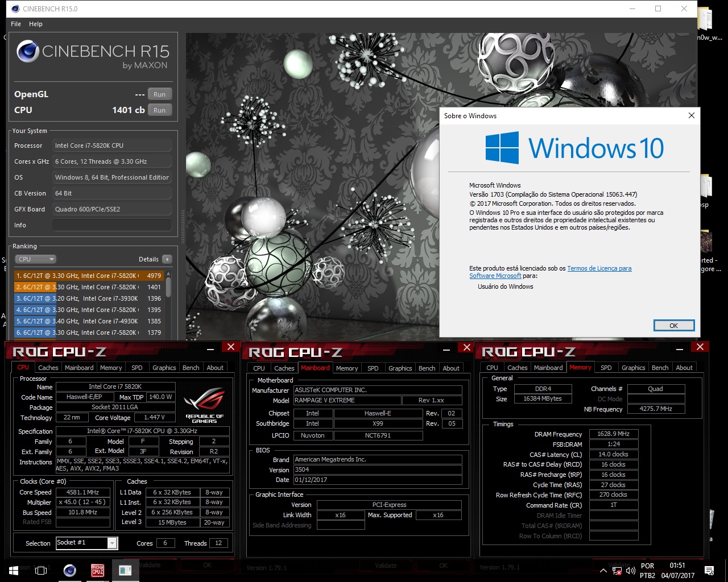Click the NB Frequency value 4275.7 MHz

click(656, 409)
